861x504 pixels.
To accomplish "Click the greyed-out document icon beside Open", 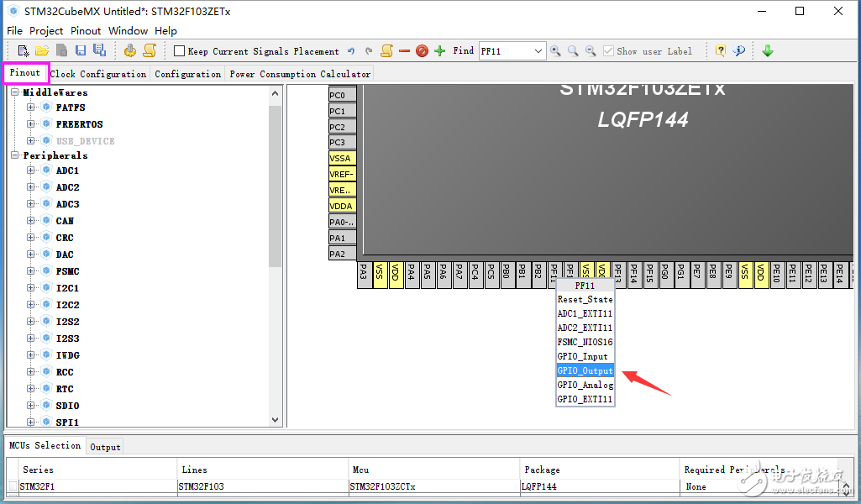I will point(61,50).
